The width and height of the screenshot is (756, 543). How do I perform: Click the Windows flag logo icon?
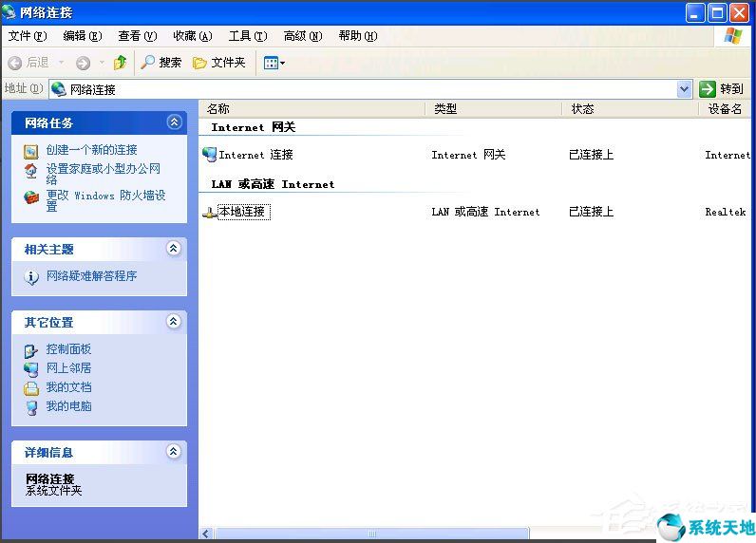tap(732, 36)
